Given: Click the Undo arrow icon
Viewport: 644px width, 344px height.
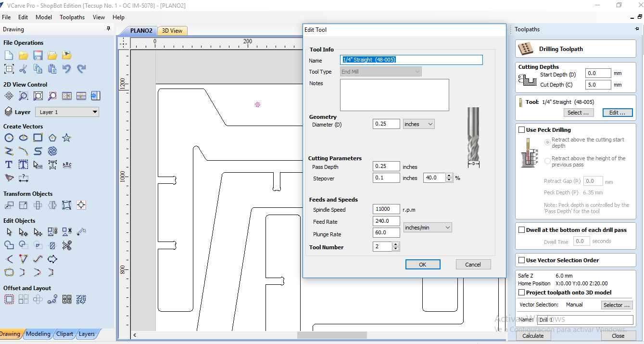Looking at the screenshot, I should click(x=67, y=69).
